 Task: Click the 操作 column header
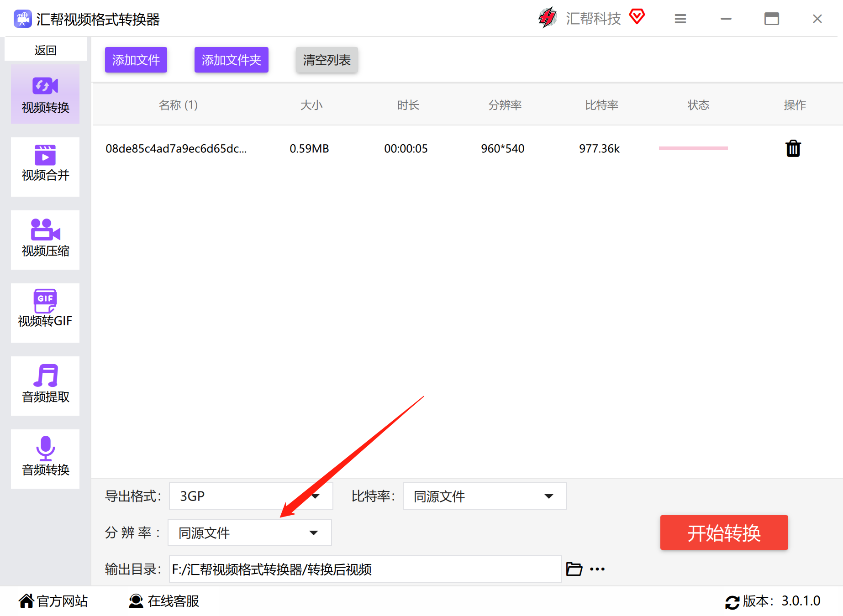795,105
